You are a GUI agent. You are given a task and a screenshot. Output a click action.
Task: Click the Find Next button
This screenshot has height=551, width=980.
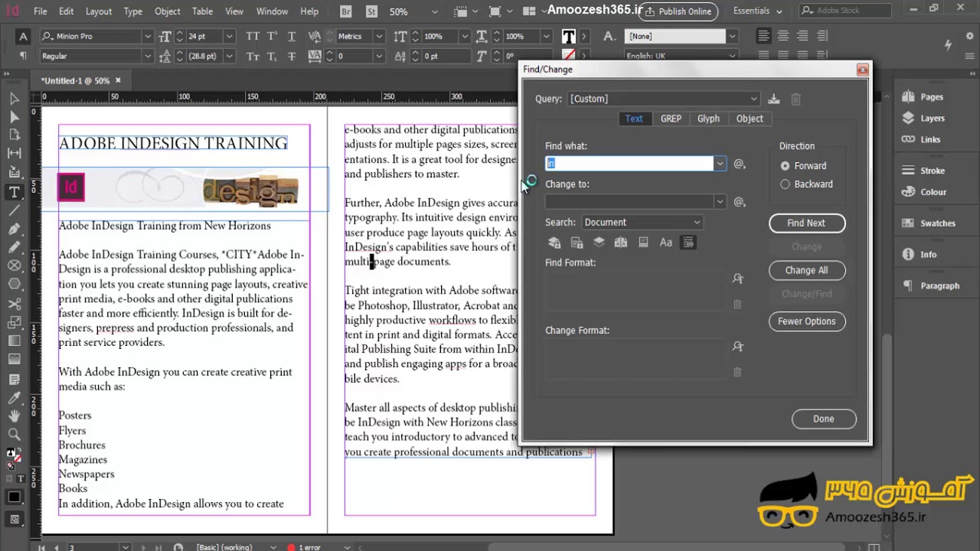point(807,223)
